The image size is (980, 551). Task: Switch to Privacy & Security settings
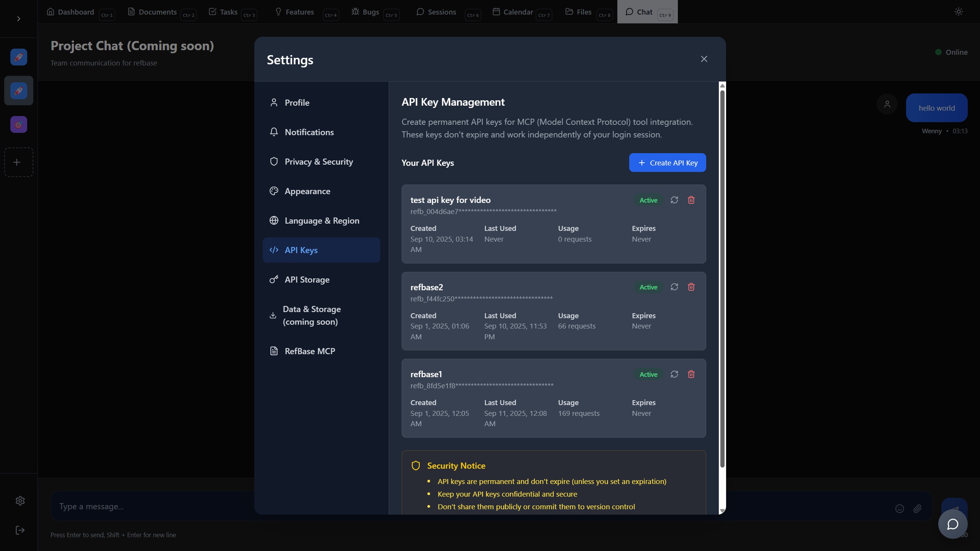point(318,162)
